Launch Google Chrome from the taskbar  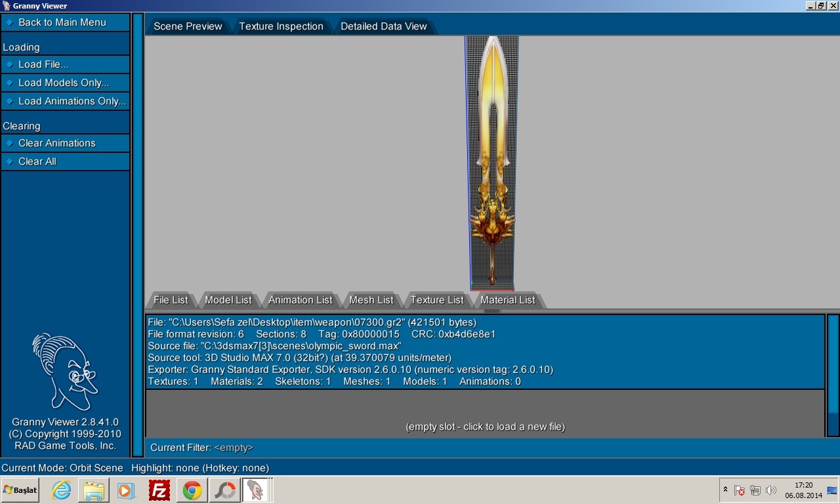192,490
